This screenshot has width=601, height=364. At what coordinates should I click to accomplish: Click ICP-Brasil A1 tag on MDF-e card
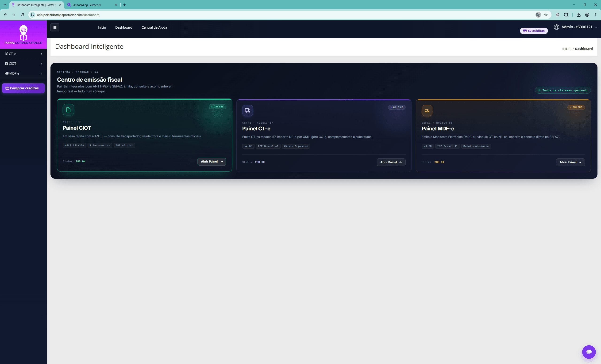coord(447,146)
